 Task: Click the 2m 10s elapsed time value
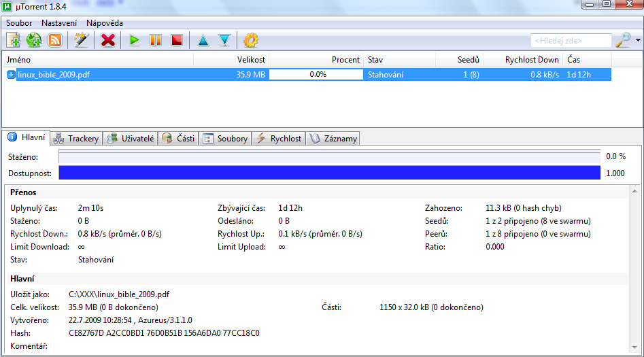[90, 208]
